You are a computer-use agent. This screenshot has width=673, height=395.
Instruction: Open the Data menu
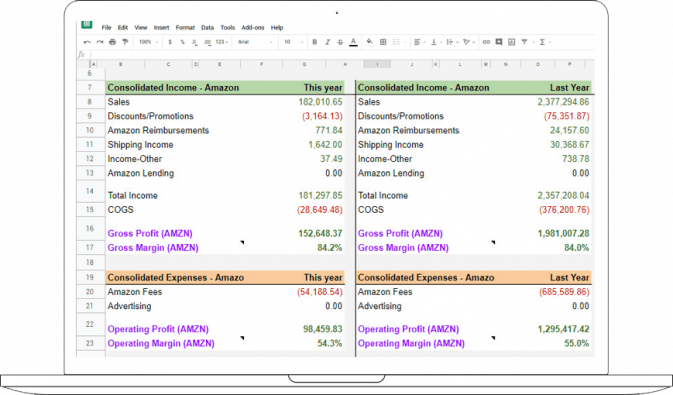pyautogui.click(x=207, y=27)
